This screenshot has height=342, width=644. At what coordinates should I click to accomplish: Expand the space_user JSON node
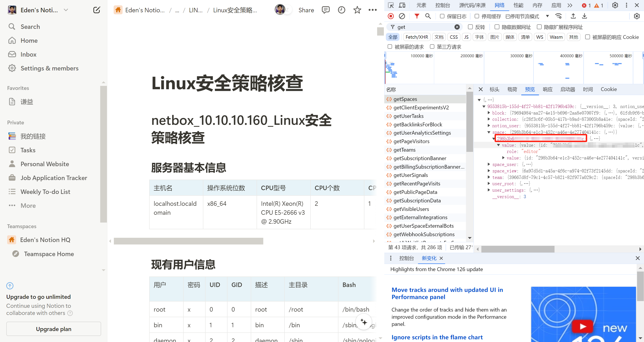click(489, 164)
